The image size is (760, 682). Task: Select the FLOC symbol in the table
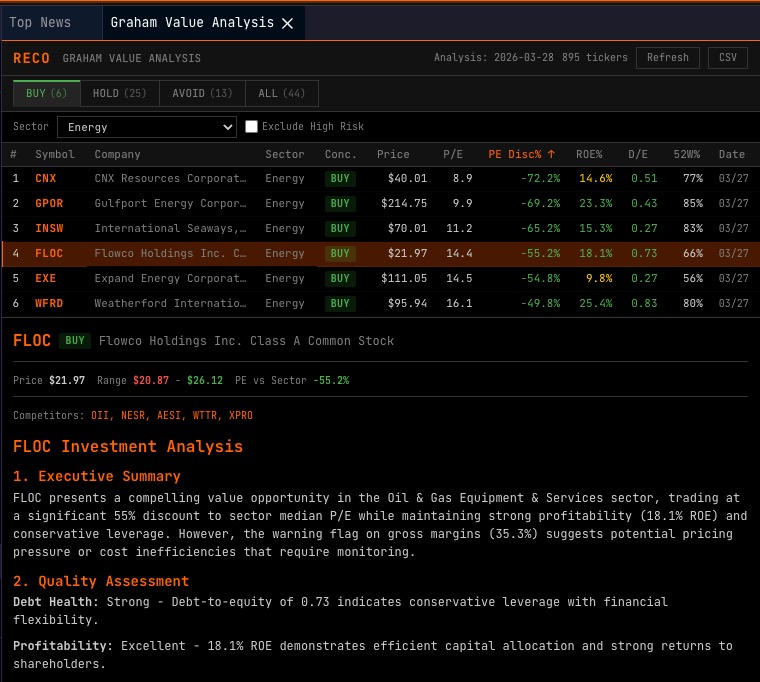(x=49, y=254)
